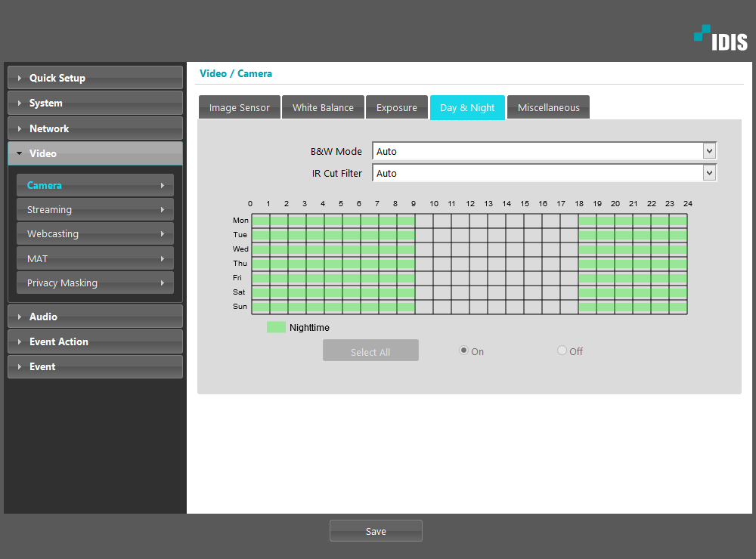Click the IDIS logo
The image size is (756, 559).
(x=720, y=39)
